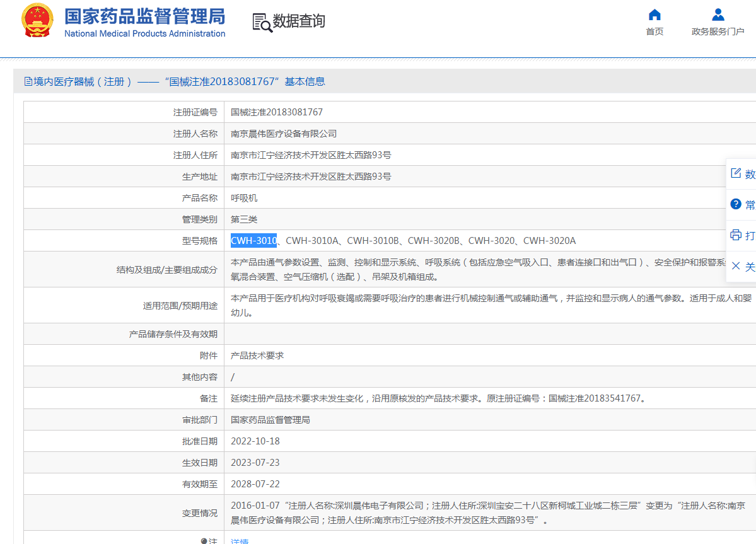Go to 首页 home icon
756x544 pixels.
click(654, 15)
